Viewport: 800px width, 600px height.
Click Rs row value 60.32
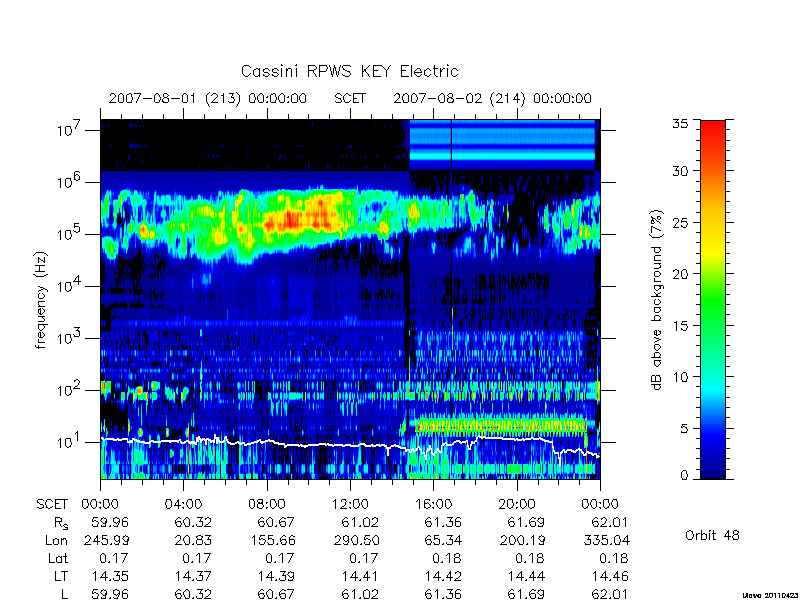click(193, 522)
